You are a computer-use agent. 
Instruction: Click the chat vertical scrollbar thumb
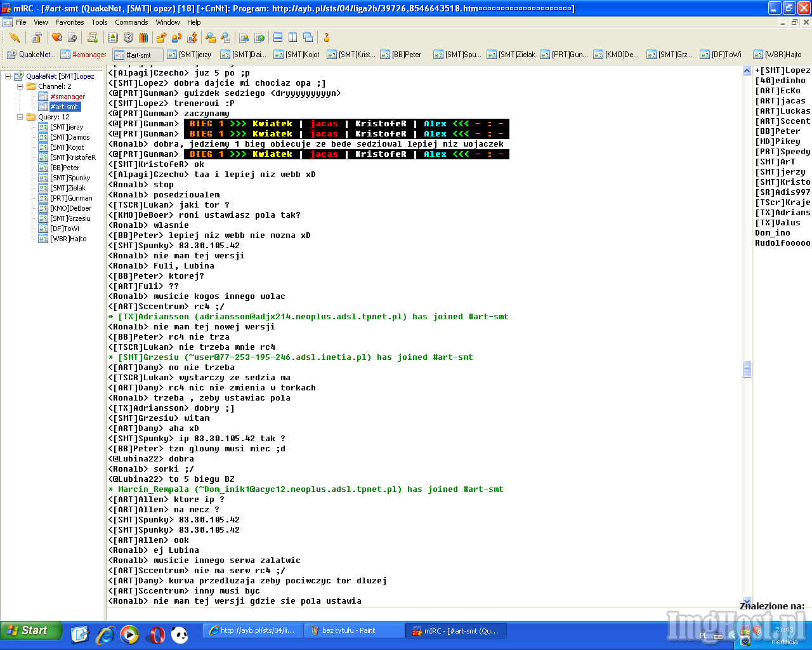(x=747, y=369)
